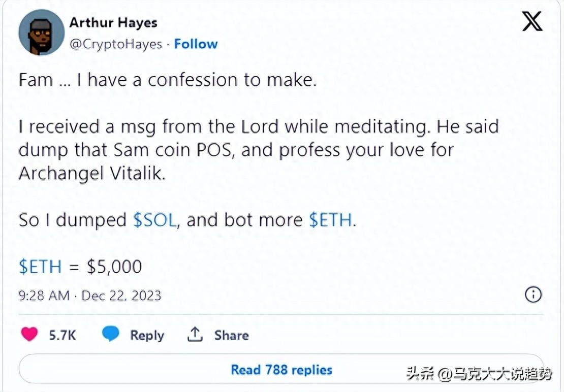Screen dimensions: 564x392
Task: Click Arthur Hayes' profile avatar
Action: click(41, 32)
